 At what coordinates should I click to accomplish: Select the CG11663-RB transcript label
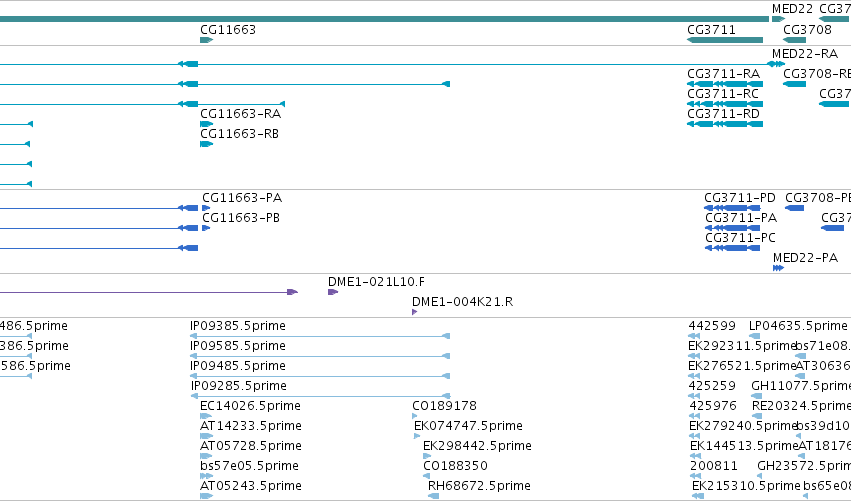coord(239,134)
